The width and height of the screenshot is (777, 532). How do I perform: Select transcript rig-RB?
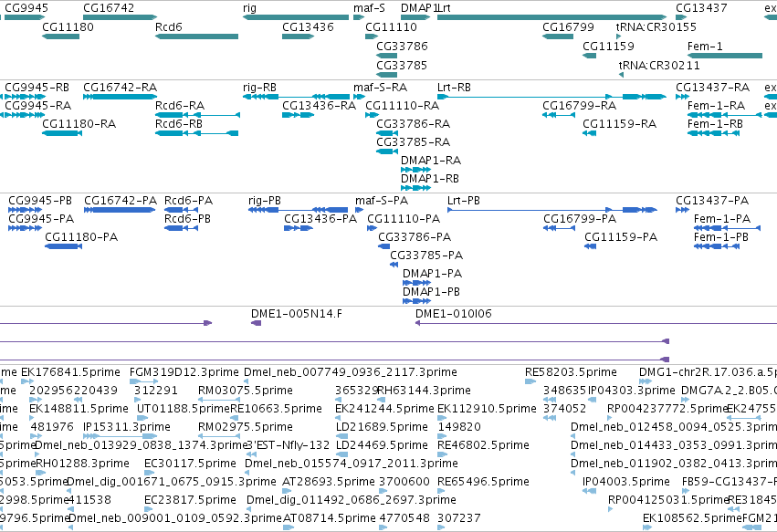click(297, 97)
